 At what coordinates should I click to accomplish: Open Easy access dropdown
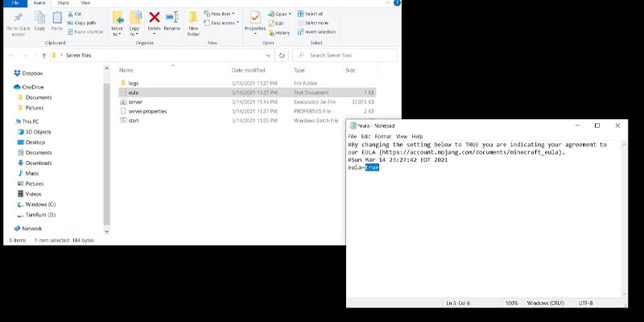221,23
